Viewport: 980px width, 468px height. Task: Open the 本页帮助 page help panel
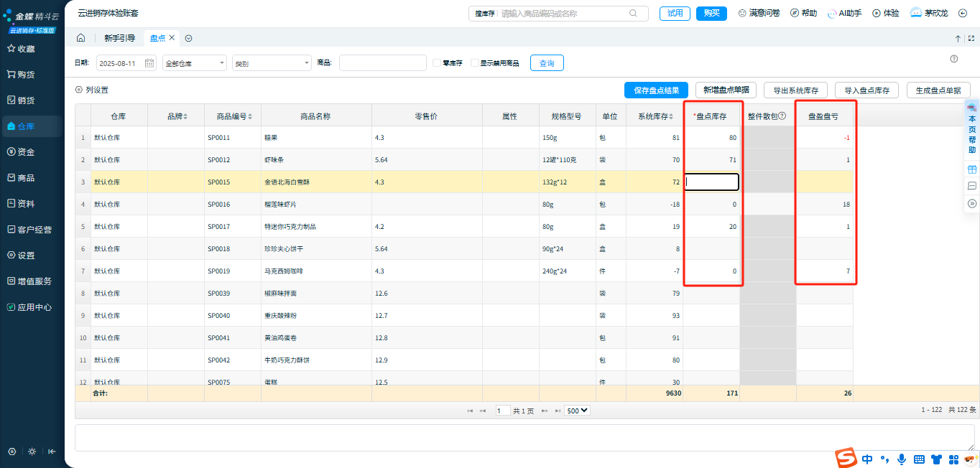pos(972,128)
